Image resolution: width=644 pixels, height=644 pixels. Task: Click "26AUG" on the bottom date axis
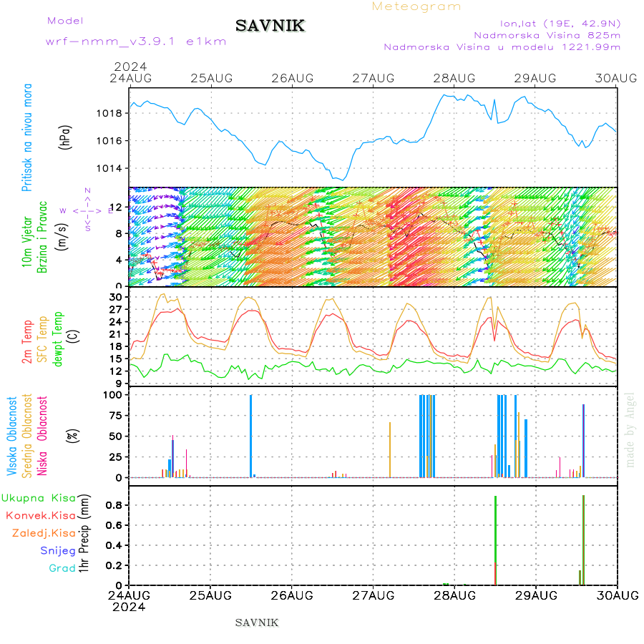pyautogui.click(x=292, y=595)
